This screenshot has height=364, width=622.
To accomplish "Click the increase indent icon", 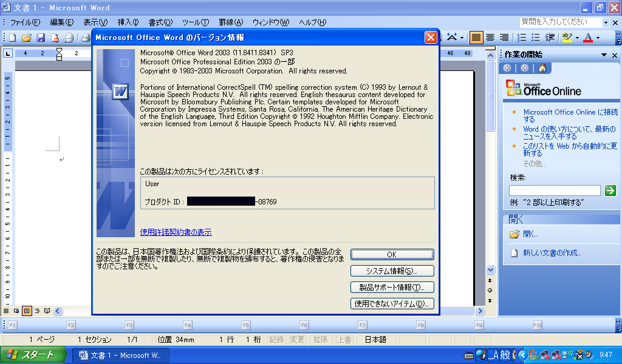I will [550, 38].
